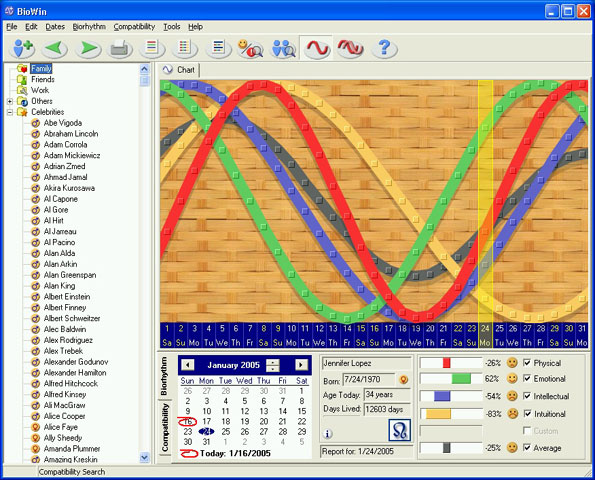Select the single red wave chart icon
The width and height of the screenshot is (595, 480).
point(317,48)
